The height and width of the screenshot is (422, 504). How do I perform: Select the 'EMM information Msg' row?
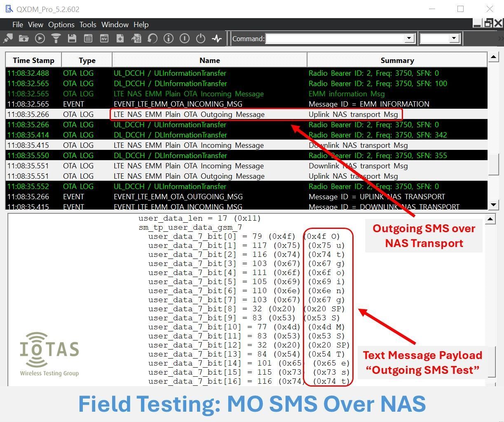(246, 94)
